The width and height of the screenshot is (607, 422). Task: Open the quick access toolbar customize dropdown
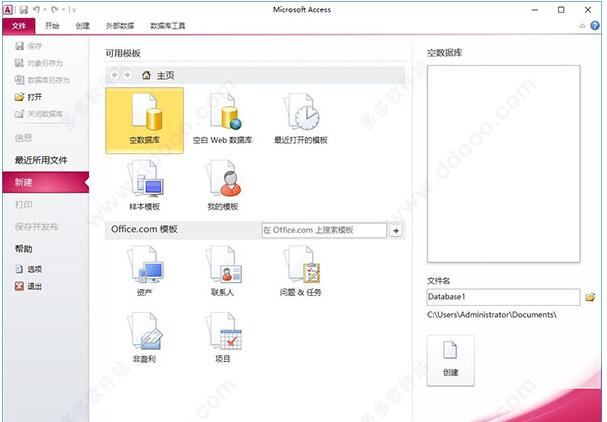74,10
